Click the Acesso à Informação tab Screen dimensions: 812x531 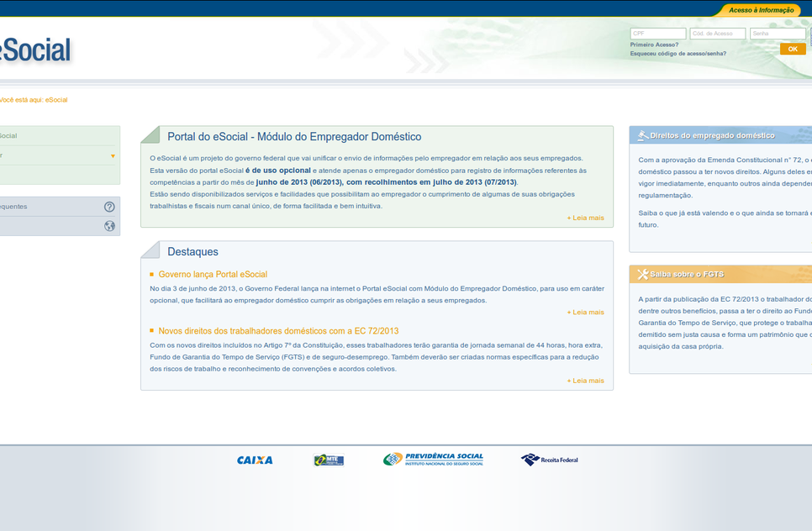761,10
